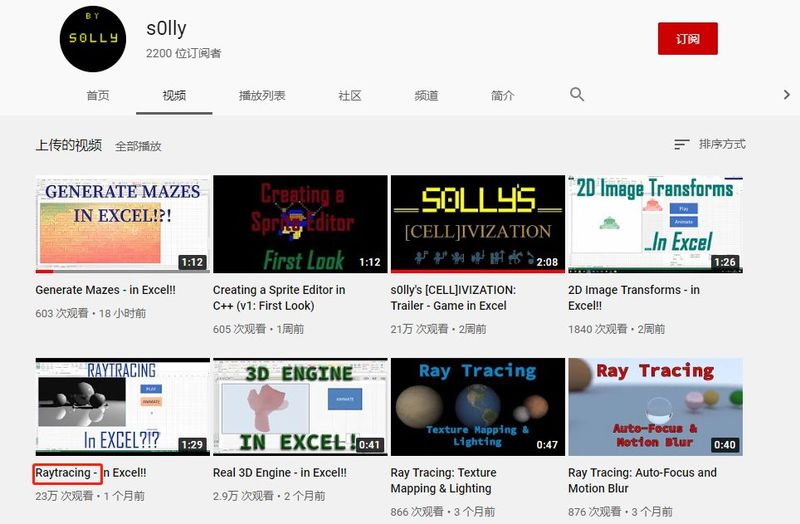The width and height of the screenshot is (800, 524).
Task: Click the 0:47 duration badge on Texture Mapping video
Action: (x=547, y=445)
